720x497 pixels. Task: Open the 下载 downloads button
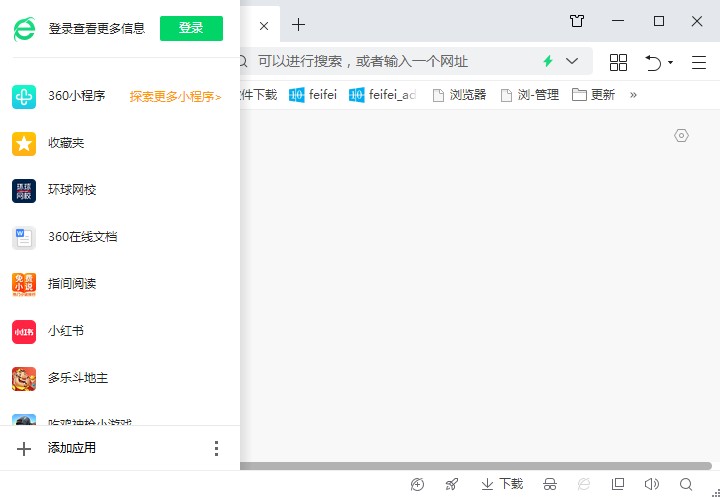[502, 484]
